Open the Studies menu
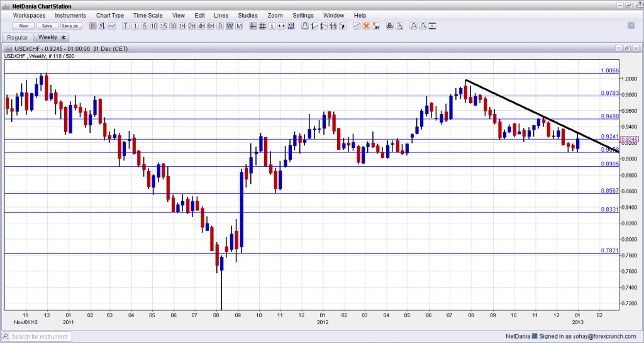 248,15
